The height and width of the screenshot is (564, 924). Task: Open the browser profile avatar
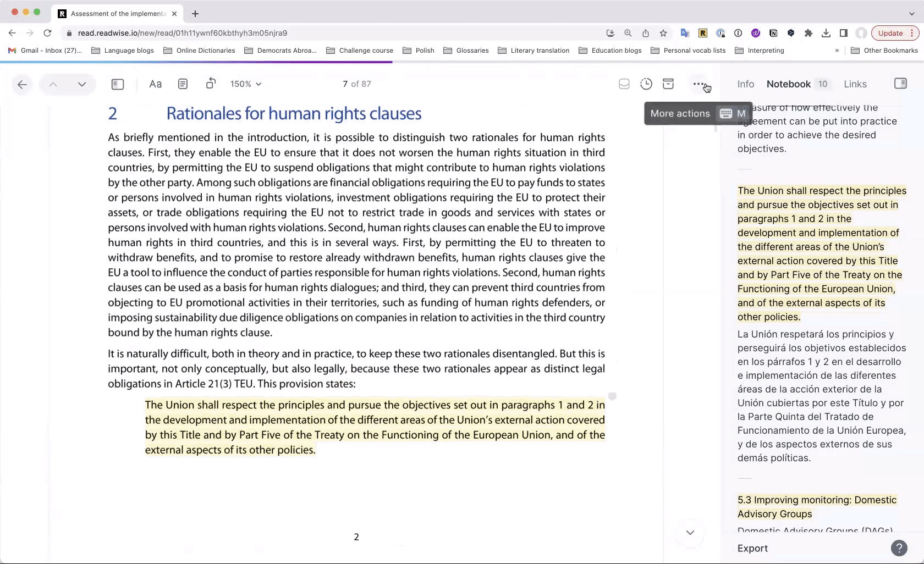pos(861,33)
